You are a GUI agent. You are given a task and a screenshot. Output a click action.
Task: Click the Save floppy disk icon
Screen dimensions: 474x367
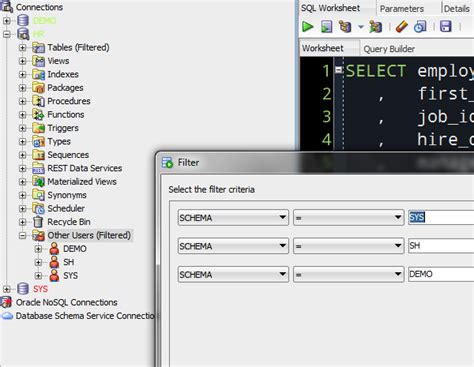click(x=445, y=27)
